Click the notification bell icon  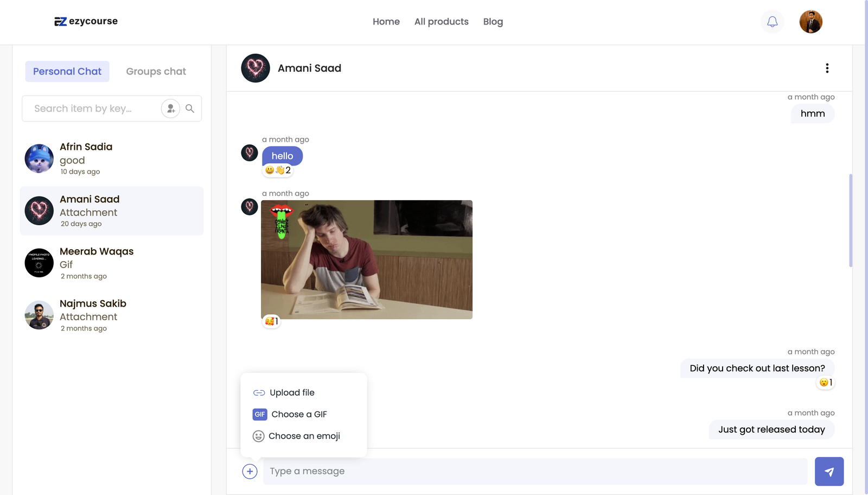point(772,22)
